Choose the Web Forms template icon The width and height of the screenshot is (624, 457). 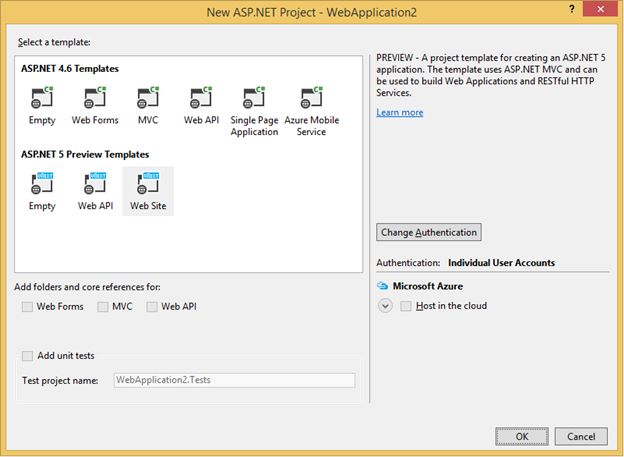[95, 98]
